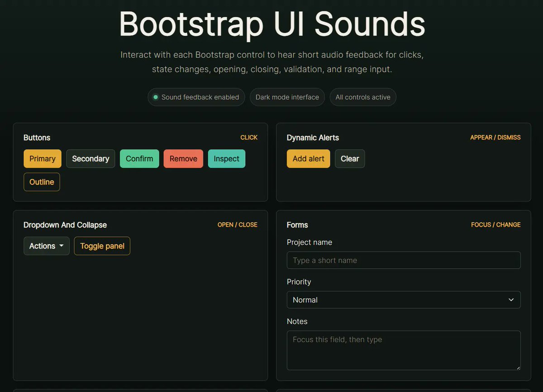Click the Priority field label

(299, 282)
